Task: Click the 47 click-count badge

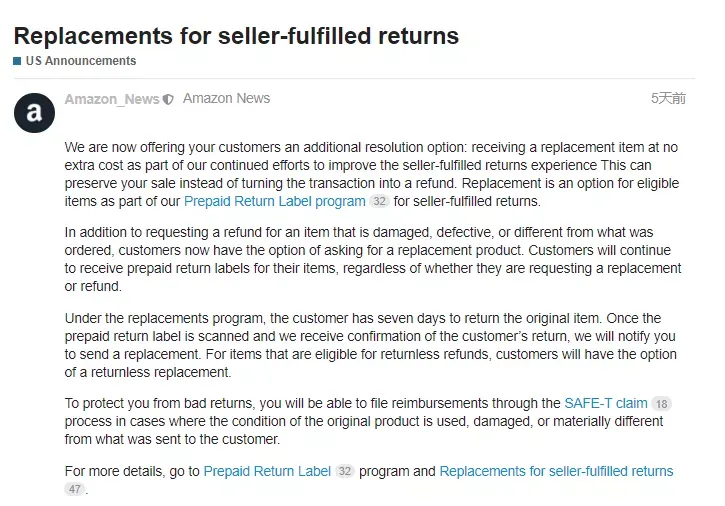Action: (75, 489)
